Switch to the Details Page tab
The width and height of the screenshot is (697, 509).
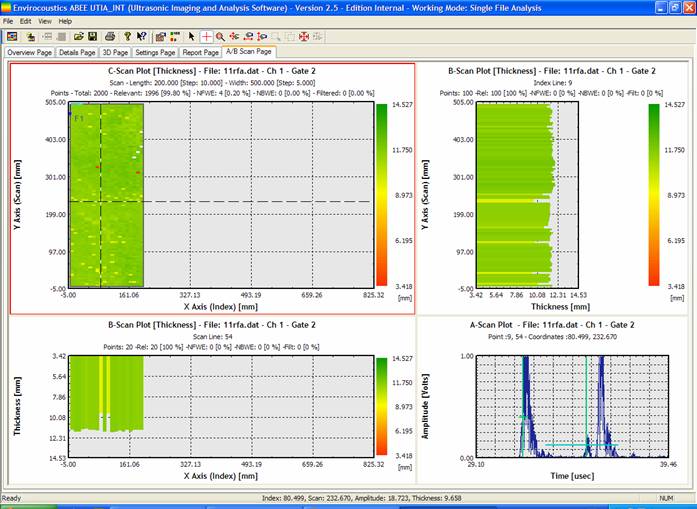[x=77, y=52]
